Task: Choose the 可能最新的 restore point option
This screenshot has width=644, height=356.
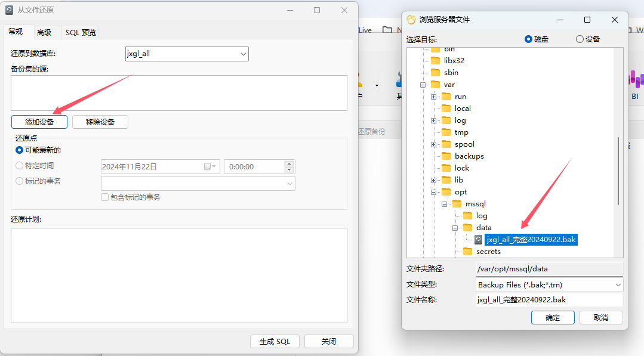Action: [x=19, y=150]
